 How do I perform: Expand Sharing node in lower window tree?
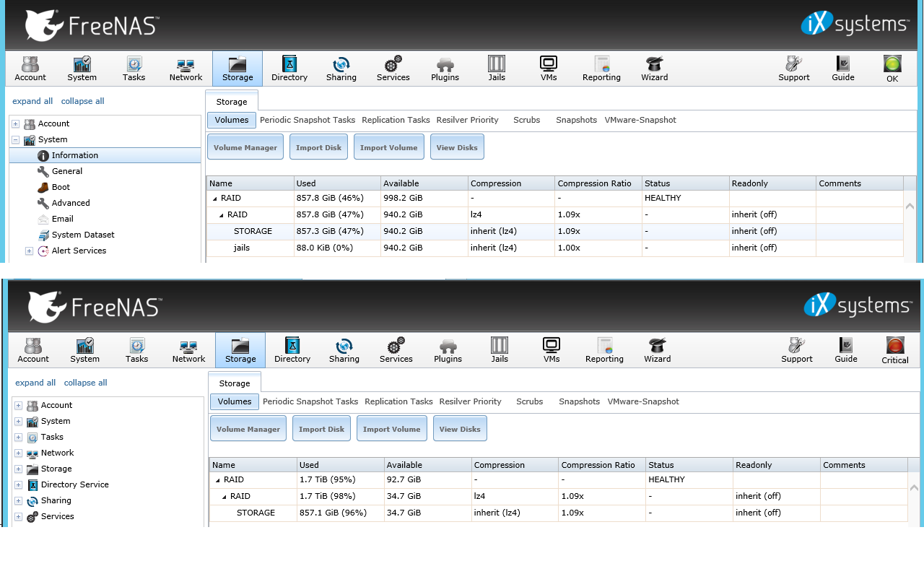(19, 501)
